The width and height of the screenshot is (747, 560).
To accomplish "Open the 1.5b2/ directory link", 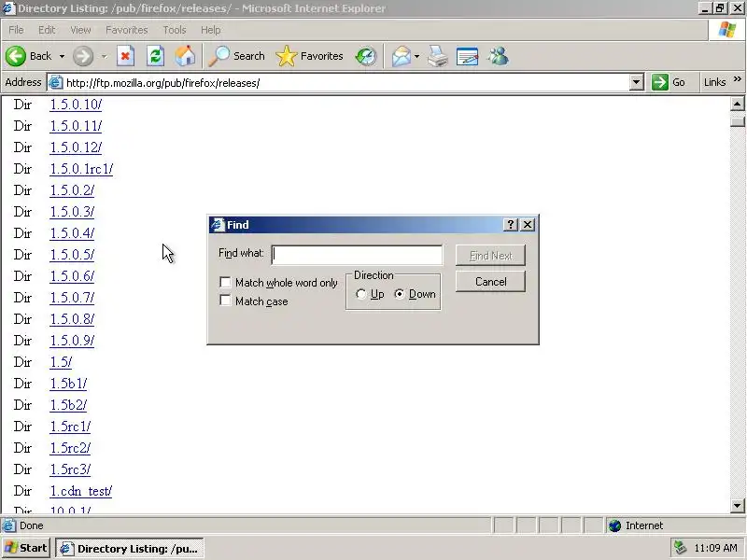I will 68,405.
